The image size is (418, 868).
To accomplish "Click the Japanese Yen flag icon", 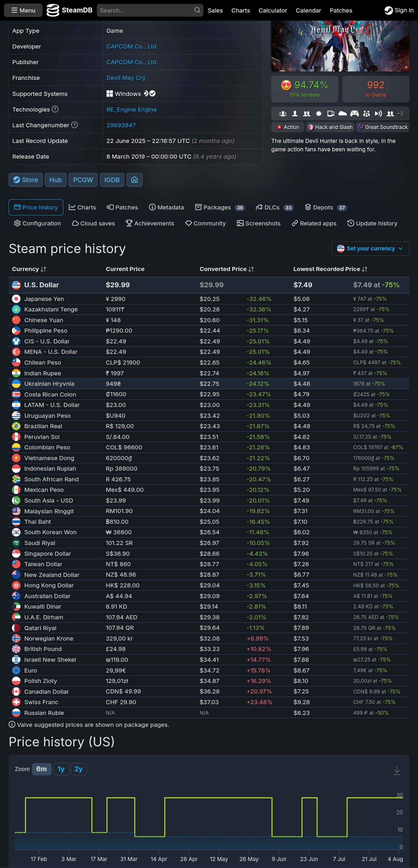I will coord(16,299).
